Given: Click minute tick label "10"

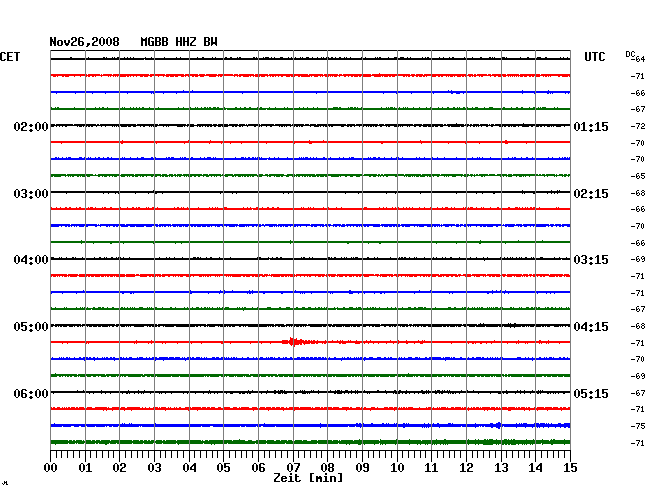Looking at the screenshot, I should tap(397, 467).
